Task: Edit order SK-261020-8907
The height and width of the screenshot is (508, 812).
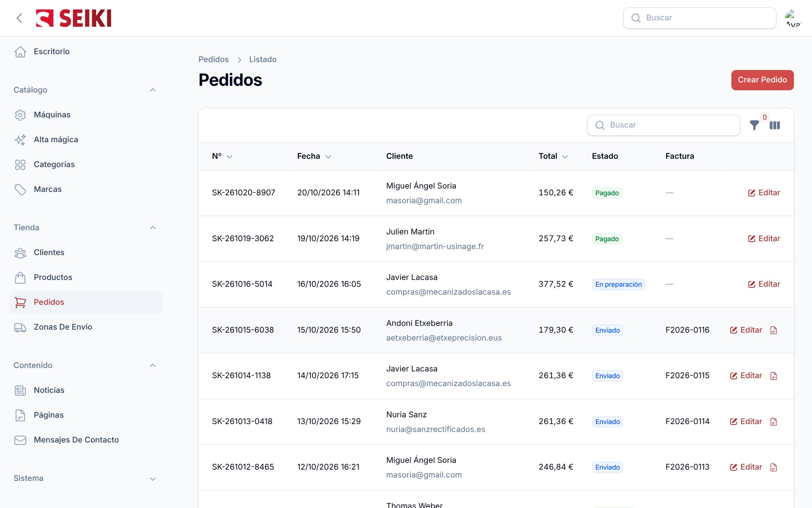Action: click(x=764, y=193)
